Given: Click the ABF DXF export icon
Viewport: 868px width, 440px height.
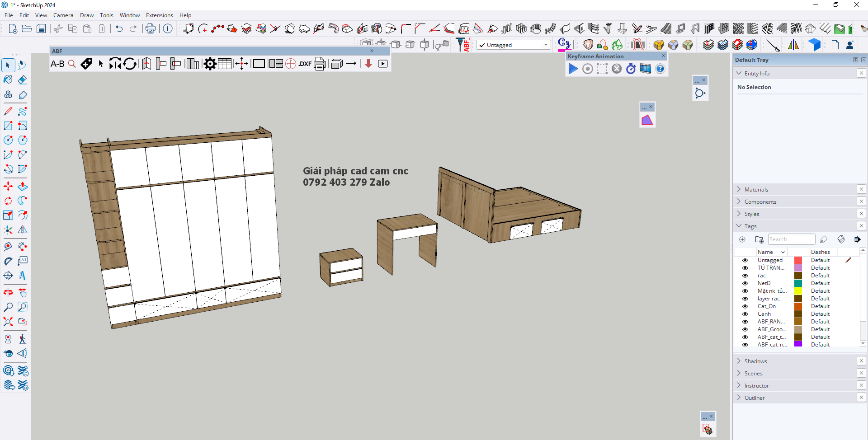Looking at the screenshot, I should tap(305, 64).
